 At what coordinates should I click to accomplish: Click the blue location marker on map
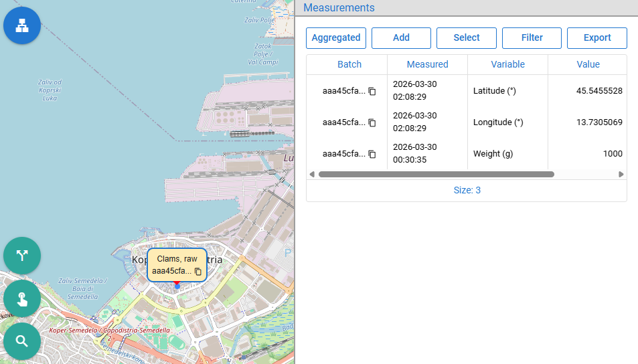pyautogui.click(x=177, y=286)
